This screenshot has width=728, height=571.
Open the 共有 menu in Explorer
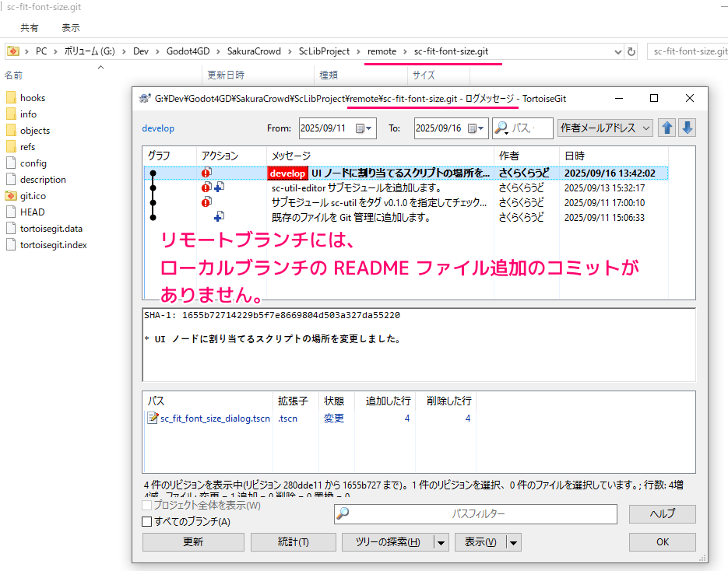point(29,28)
